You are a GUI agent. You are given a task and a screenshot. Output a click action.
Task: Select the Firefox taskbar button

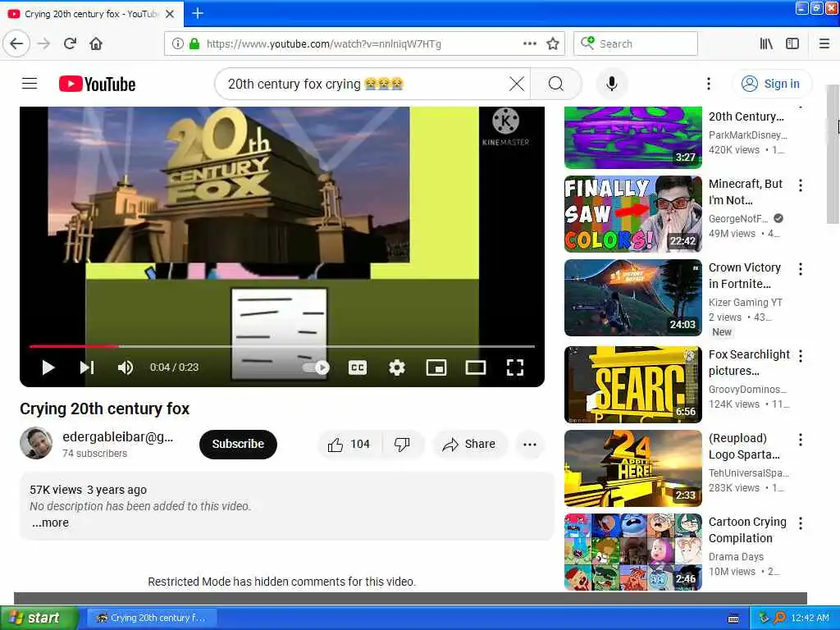point(152,618)
